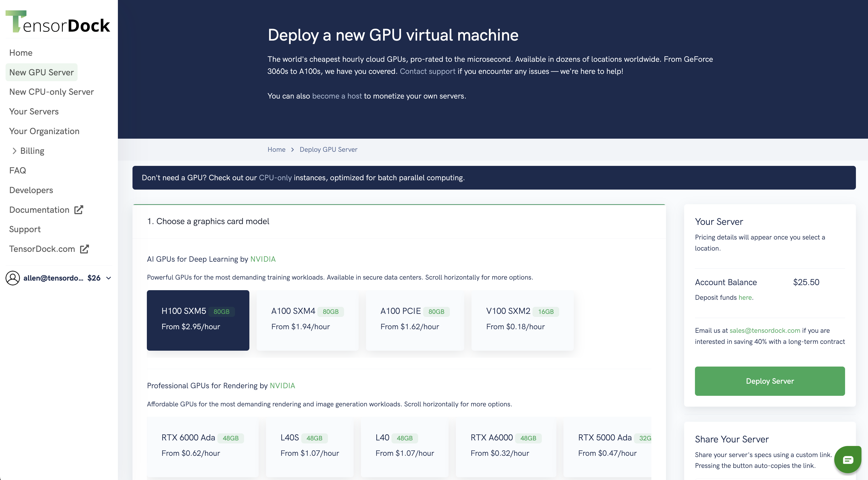Open Support in the sidebar

coord(25,229)
